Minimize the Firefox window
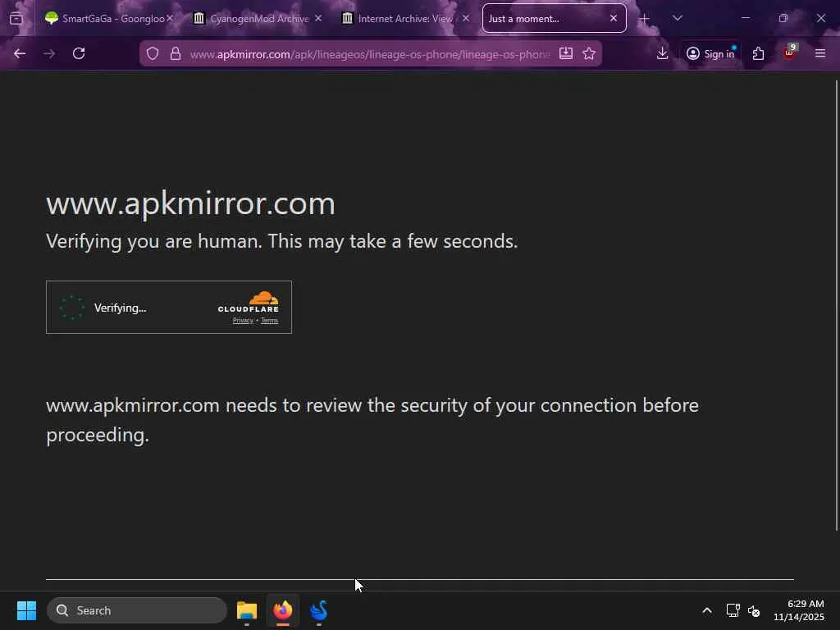The width and height of the screenshot is (840, 630). tap(745, 18)
